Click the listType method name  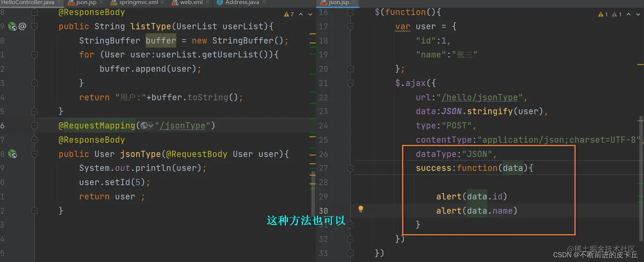(151, 26)
